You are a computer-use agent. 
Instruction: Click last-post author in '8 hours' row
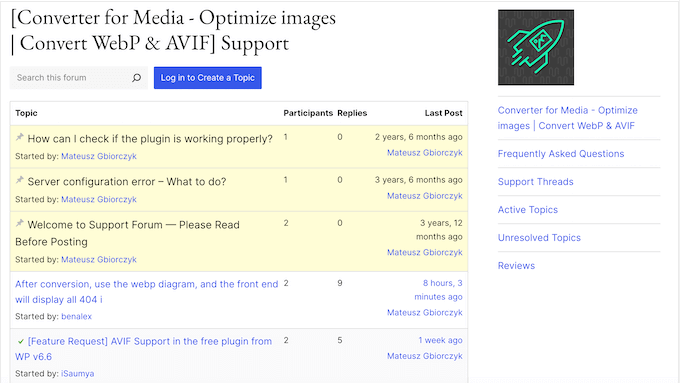425,313
